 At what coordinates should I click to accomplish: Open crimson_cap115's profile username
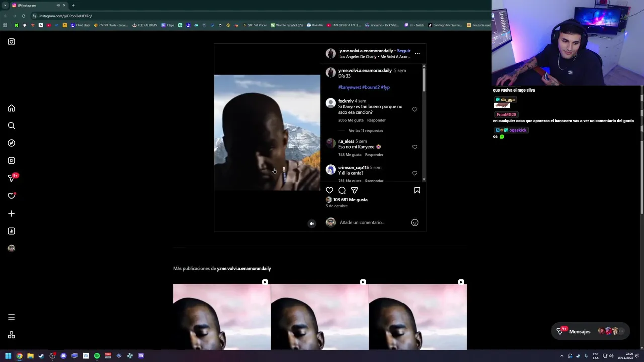pyautogui.click(x=353, y=167)
